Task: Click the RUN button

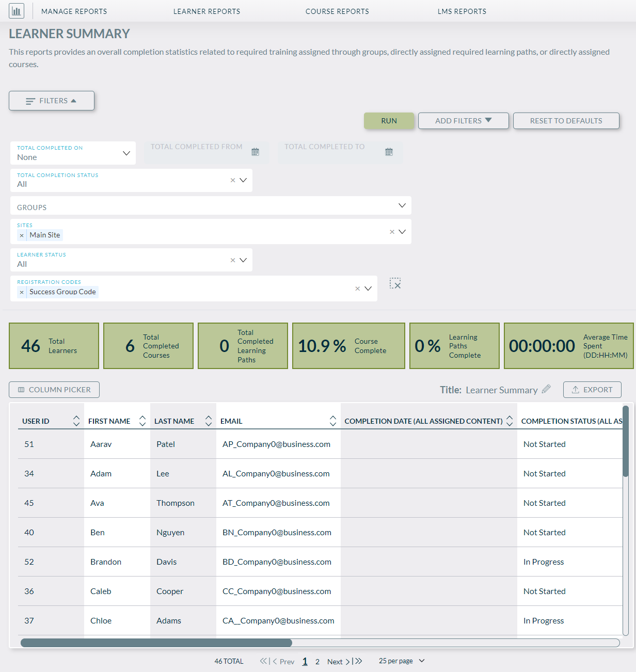Action: tap(389, 120)
